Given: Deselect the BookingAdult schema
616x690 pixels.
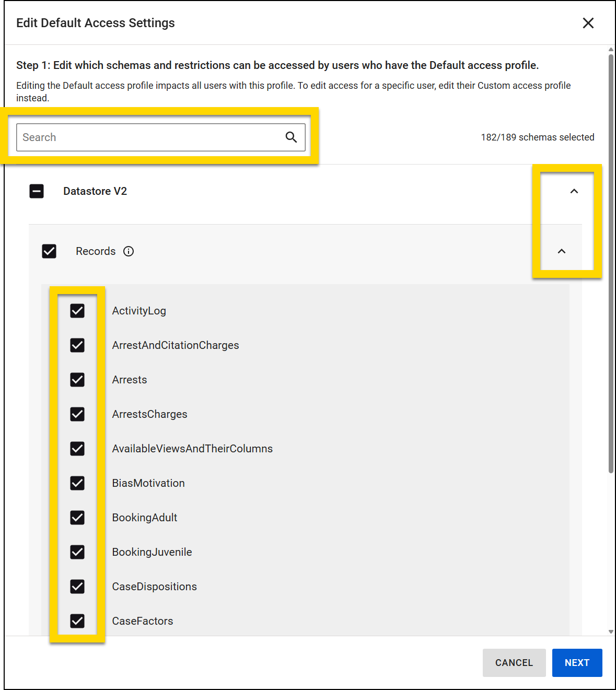Looking at the screenshot, I should point(77,518).
